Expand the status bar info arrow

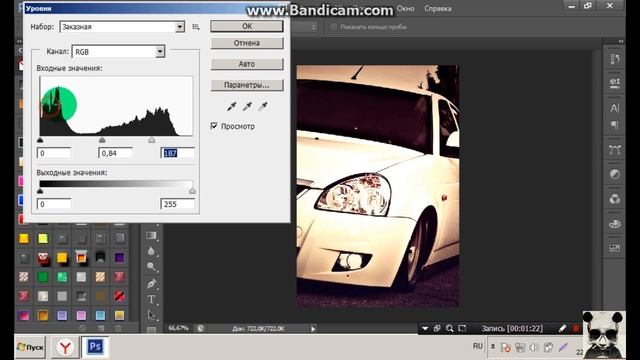click(x=313, y=329)
